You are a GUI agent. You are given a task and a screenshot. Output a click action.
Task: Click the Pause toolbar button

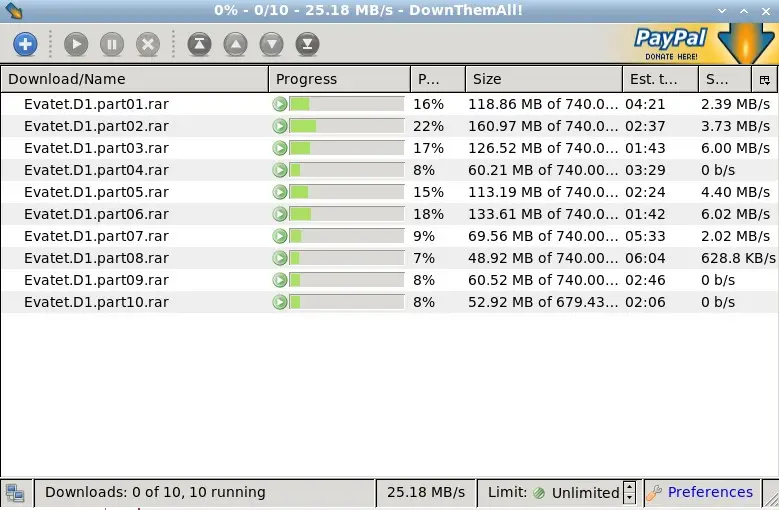coord(112,44)
